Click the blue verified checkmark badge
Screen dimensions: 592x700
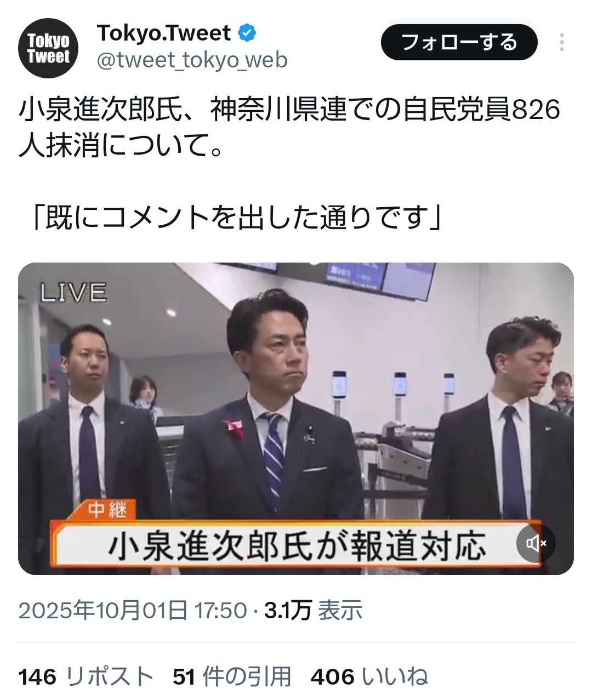(247, 33)
